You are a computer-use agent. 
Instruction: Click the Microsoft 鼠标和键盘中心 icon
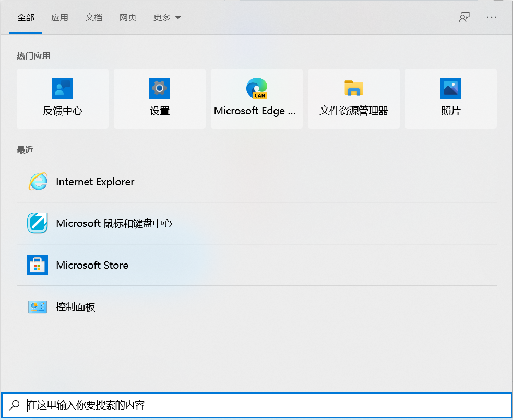click(x=38, y=223)
